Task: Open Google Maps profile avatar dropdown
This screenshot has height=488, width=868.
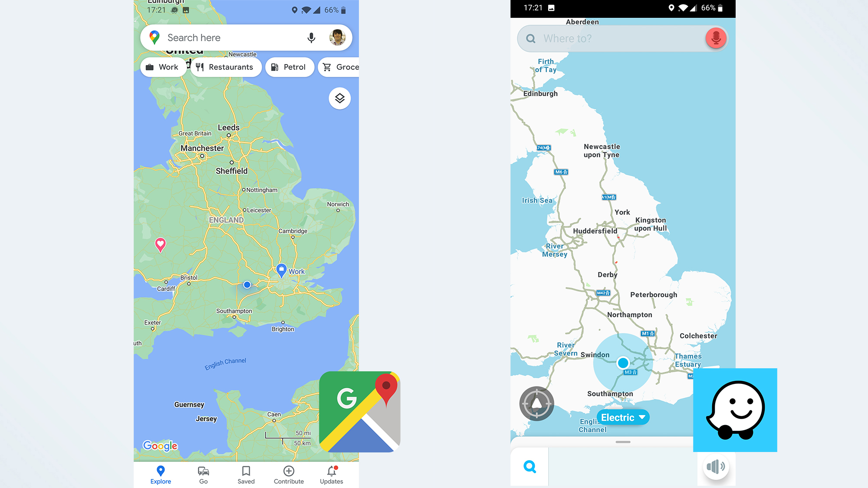Action: click(337, 38)
